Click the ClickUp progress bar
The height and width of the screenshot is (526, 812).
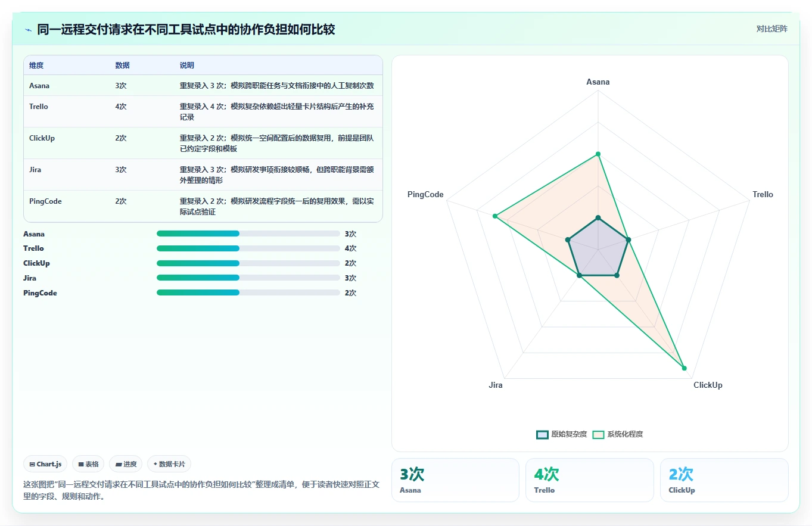(x=248, y=263)
